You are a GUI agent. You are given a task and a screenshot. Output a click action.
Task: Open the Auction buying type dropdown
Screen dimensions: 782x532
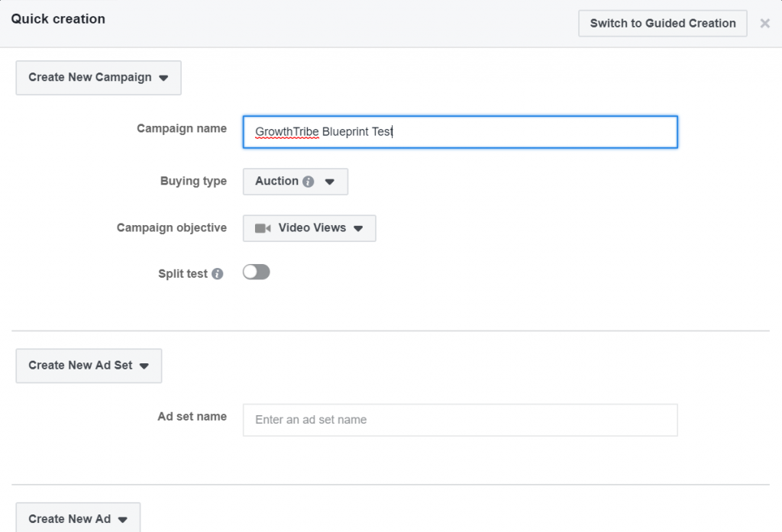click(296, 182)
